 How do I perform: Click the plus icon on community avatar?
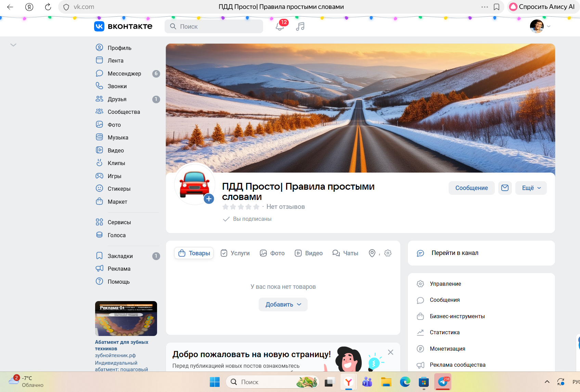[209, 199]
